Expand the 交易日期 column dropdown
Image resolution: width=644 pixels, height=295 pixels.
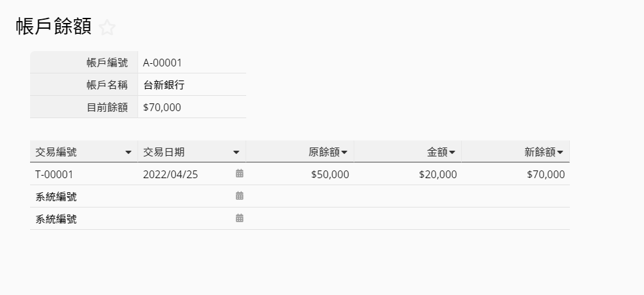[236, 153]
